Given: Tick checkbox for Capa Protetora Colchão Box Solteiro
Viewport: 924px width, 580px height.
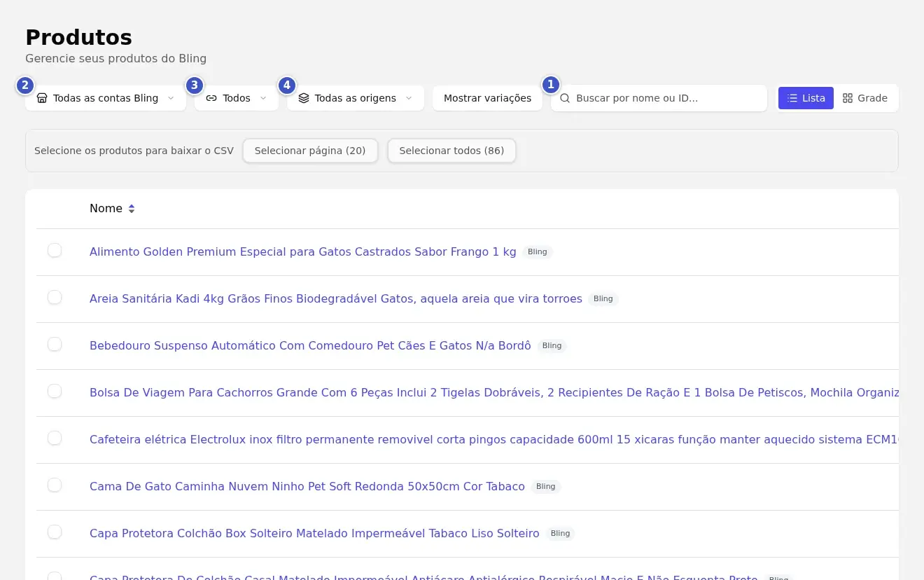Looking at the screenshot, I should (55, 532).
